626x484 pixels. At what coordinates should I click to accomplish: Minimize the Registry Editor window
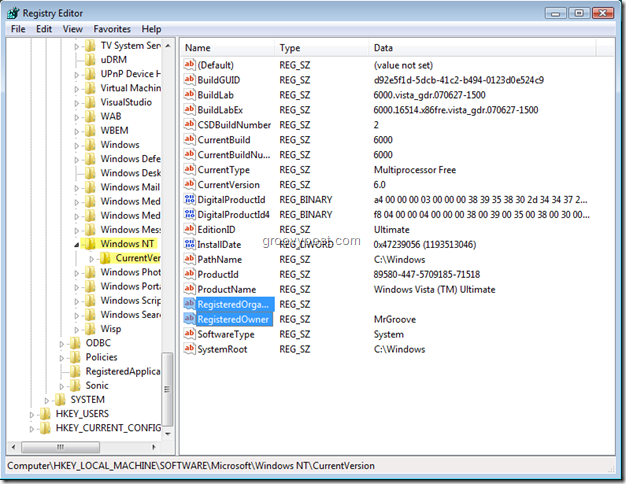[x=556, y=13]
